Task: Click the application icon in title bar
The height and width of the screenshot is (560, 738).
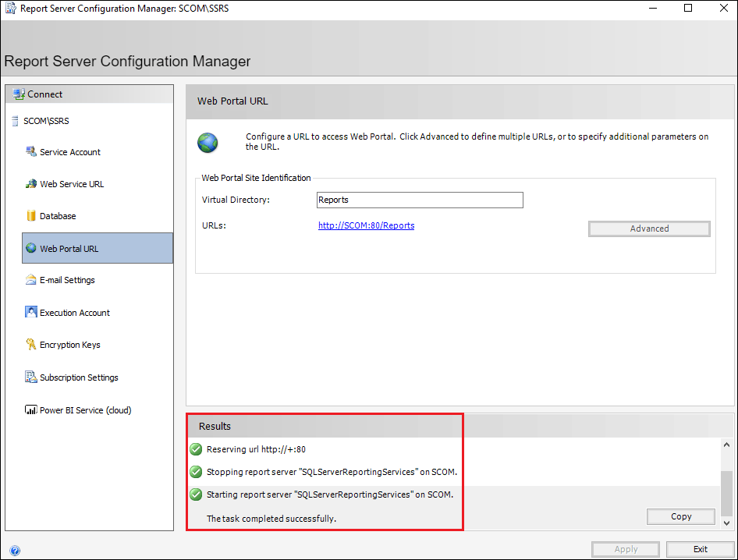Action: click(x=10, y=9)
